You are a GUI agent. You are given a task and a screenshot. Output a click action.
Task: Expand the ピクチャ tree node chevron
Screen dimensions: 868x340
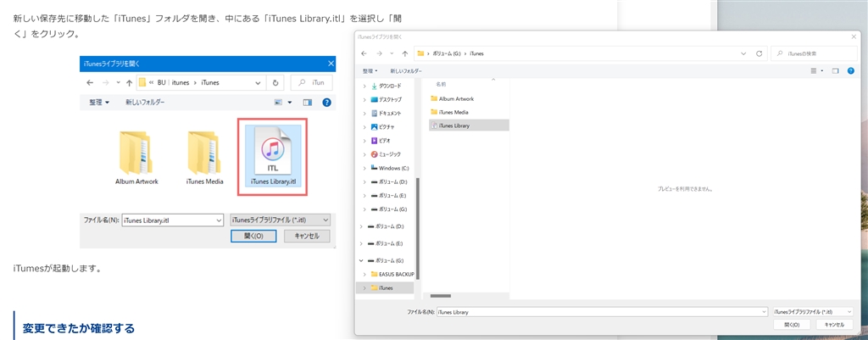pyautogui.click(x=364, y=127)
